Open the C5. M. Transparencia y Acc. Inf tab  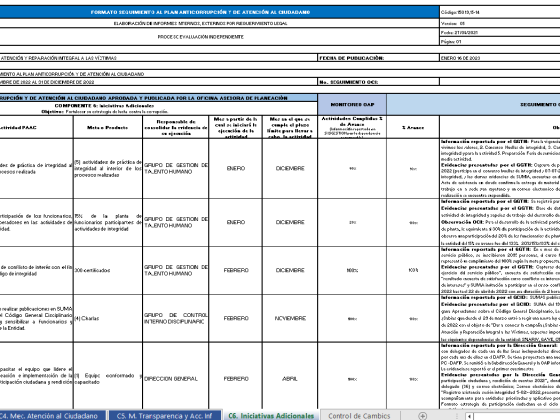pos(165,416)
